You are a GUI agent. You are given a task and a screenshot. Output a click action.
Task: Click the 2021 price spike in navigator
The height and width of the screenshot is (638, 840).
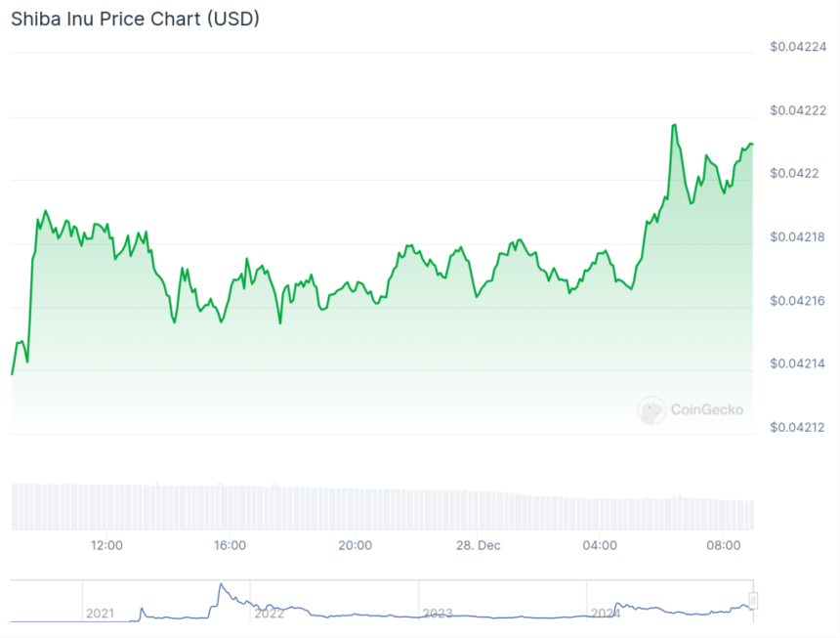pyautogui.click(x=221, y=585)
